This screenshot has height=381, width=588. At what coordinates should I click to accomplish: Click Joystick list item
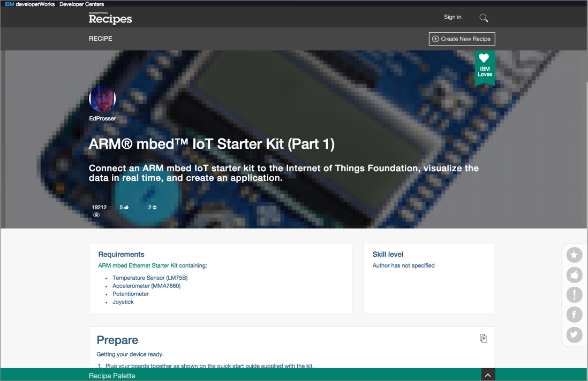pos(123,302)
